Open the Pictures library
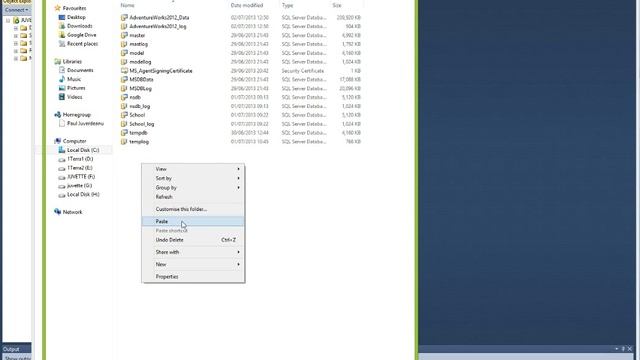The image size is (640, 360). click(76, 88)
